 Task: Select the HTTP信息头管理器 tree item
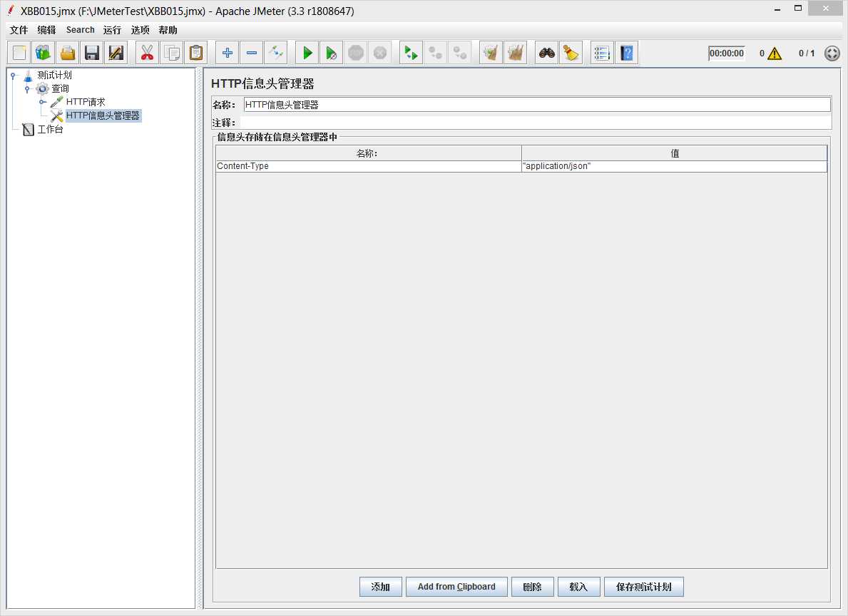(103, 115)
